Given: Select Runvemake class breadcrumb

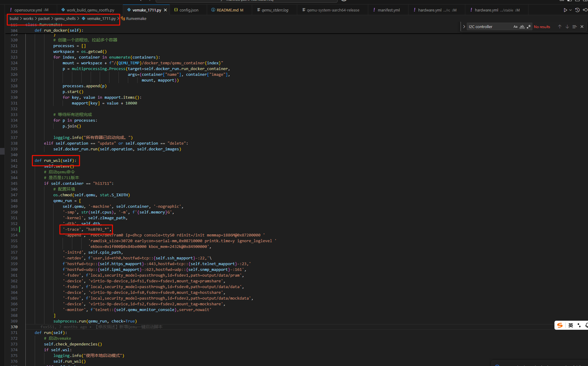Looking at the screenshot, I should (x=136, y=18).
